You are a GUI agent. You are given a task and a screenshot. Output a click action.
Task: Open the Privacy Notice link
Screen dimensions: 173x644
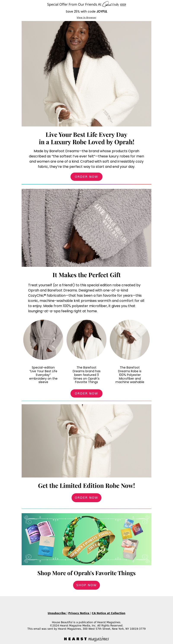pyautogui.click(x=79, y=613)
